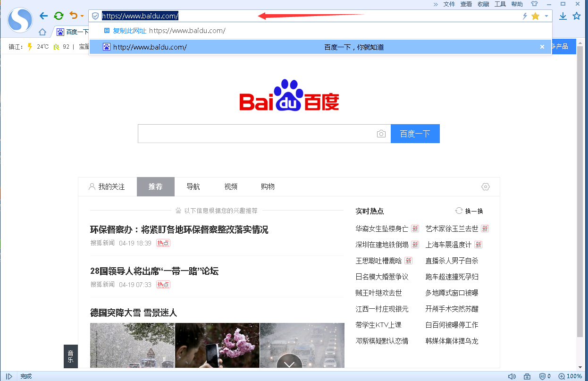The image size is (588, 381).
Task: Open hot topic 王思聪吐槽鹿晗
Action: [x=378, y=261]
